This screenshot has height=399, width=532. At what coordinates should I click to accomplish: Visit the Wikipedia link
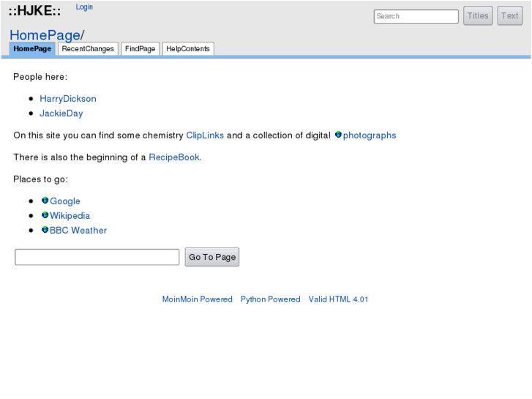[70, 216]
